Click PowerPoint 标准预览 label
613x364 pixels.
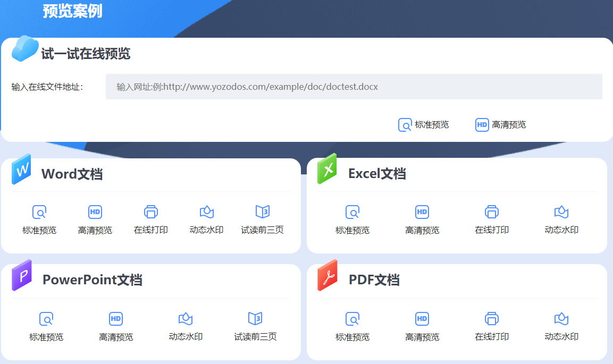46,337
